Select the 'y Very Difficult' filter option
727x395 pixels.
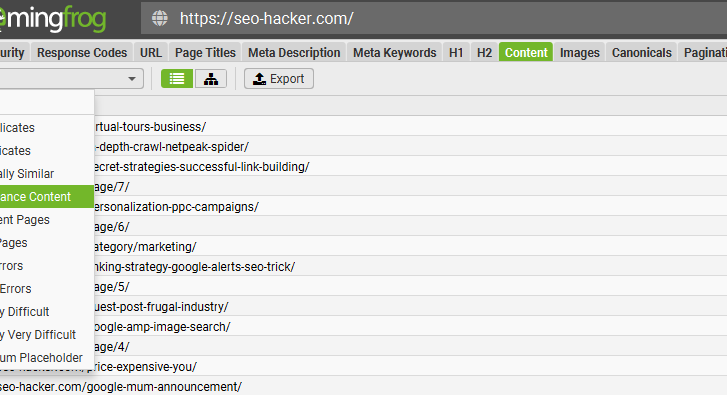click(46, 335)
